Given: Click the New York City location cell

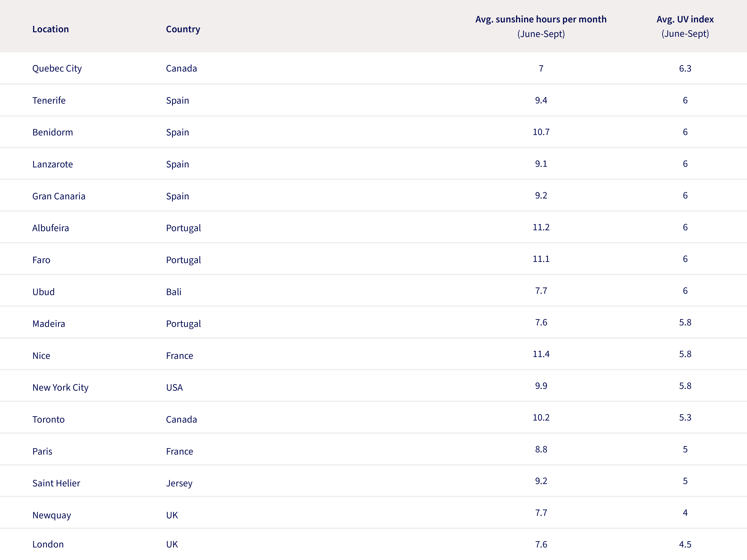Looking at the screenshot, I should coord(61,388).
